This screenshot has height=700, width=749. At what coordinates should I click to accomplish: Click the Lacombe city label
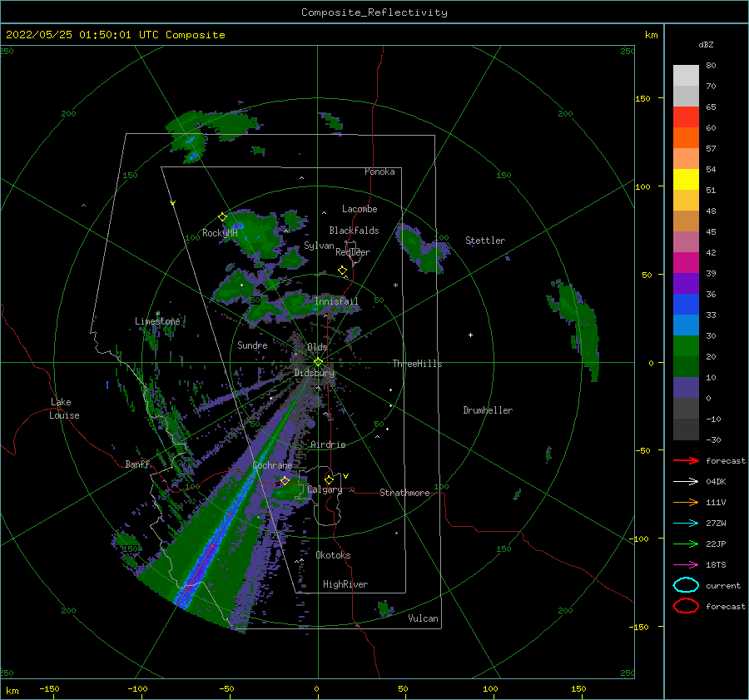coord(360,209)
